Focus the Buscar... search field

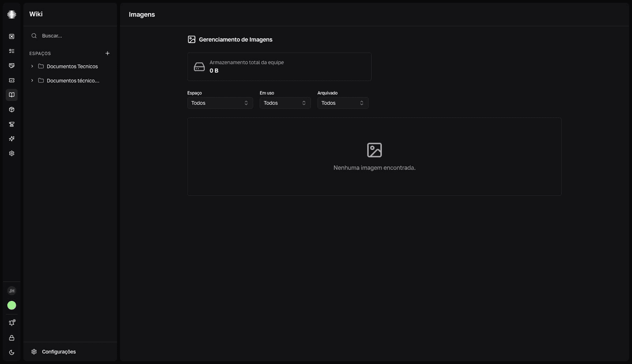pos(70,36)
